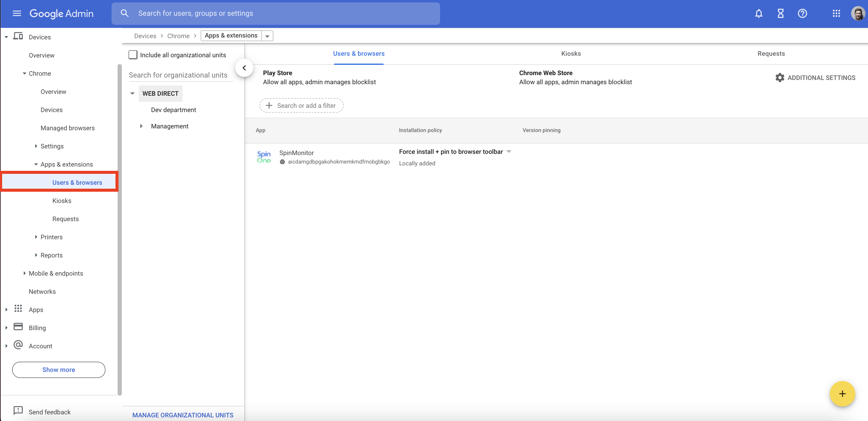Focus the top search bar

(275, 13)
